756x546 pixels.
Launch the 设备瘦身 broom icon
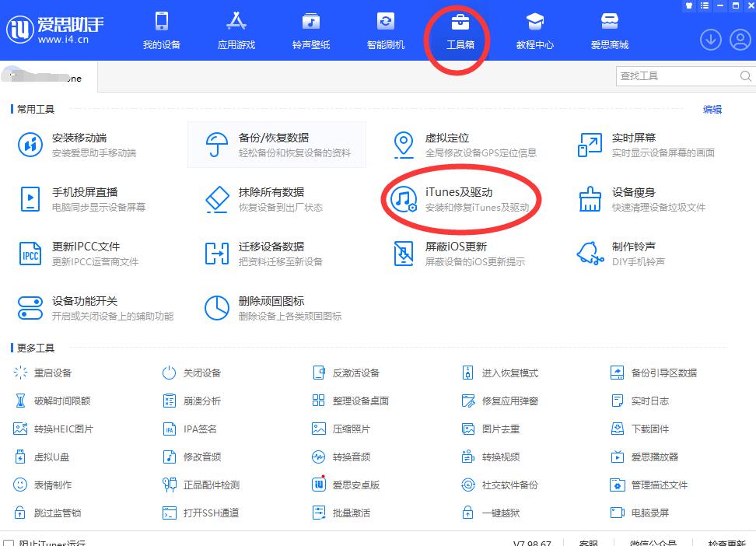(590, 199)
